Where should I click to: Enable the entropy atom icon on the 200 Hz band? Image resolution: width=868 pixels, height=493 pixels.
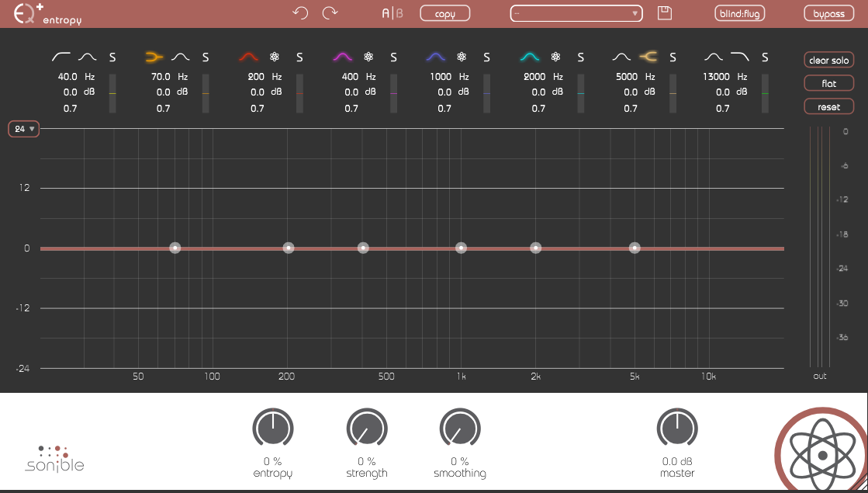point(274,57)
